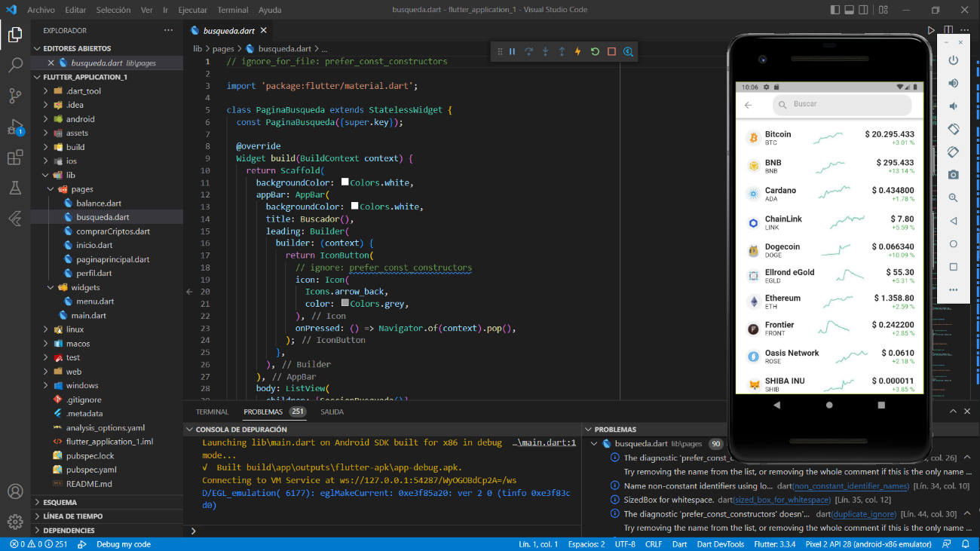Click the Step Over icon in debug toolbar

pos(528,51)
